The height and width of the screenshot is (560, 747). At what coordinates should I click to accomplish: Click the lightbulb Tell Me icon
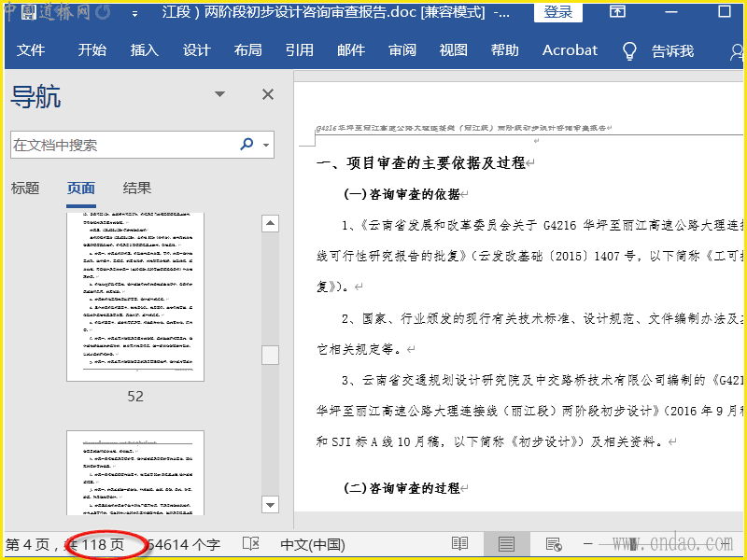629,50
